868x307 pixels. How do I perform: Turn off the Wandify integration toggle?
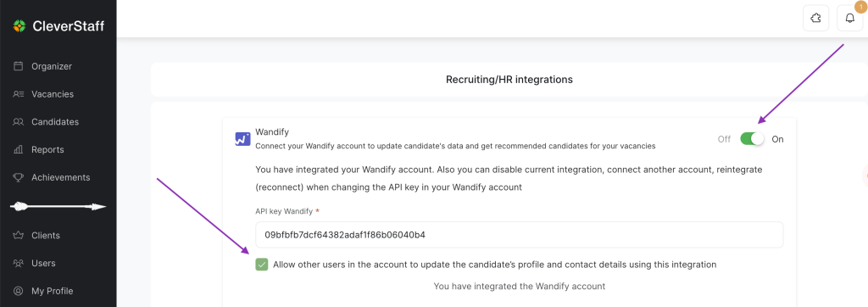coord(753,139)
